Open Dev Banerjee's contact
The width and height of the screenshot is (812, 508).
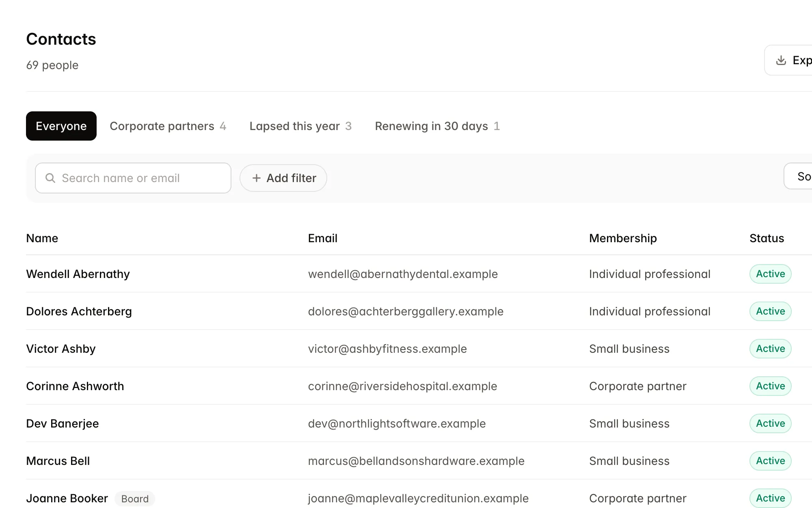pyautogui.click(x=63, y=423)
